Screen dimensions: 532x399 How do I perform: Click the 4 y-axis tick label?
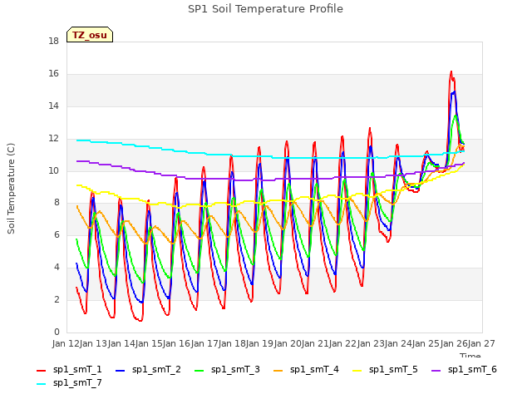coord(57,268)
